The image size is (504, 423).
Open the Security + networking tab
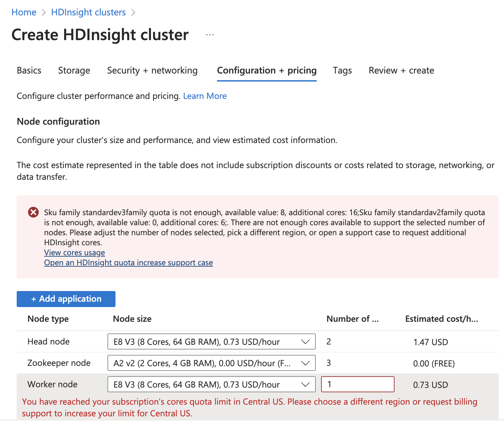pos(152,70)
